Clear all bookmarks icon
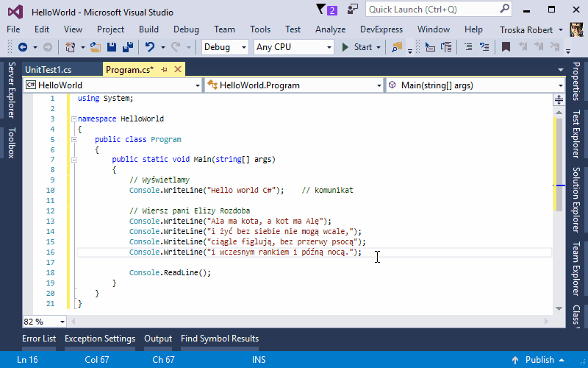Screen dimensions: 588x368 555,47
